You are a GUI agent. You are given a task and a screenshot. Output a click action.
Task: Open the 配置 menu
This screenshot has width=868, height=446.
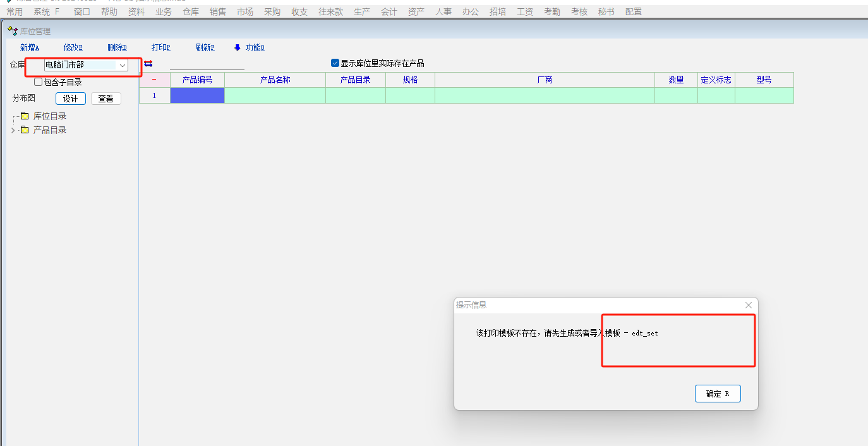(634, 12)
